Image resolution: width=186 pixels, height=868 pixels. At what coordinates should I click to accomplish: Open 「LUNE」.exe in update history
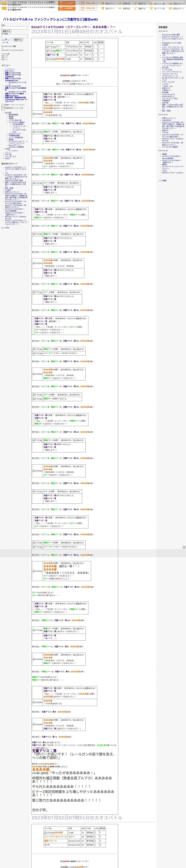pos(167,86)
